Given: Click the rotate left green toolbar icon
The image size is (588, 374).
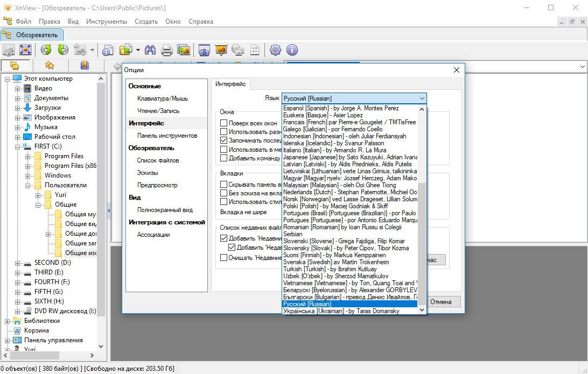Looking at the screenshot, I should [46, 50].
